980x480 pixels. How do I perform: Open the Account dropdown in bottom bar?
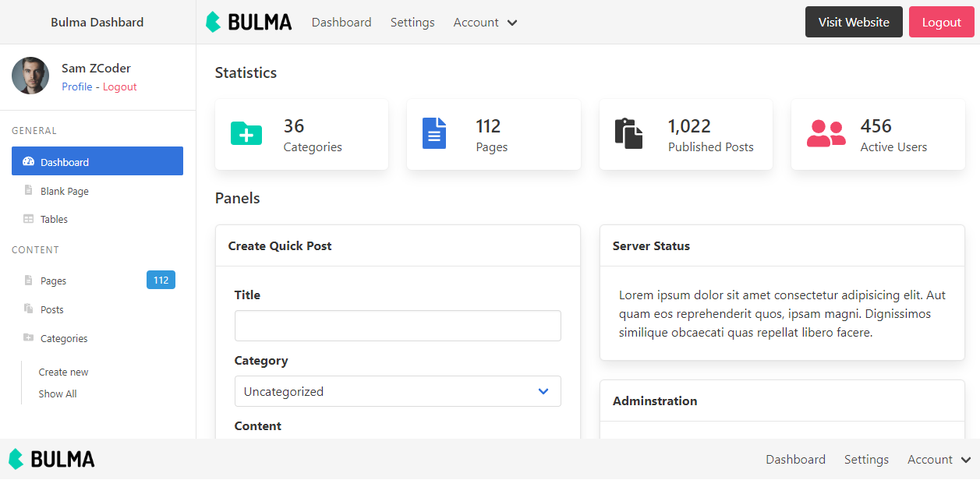pyautogui.click(x=939, y=459)
